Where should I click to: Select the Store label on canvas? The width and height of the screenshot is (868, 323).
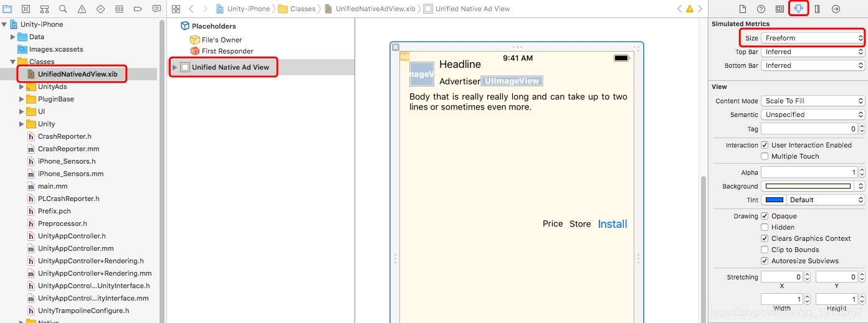pyautogui.click(x=580, y=223)
